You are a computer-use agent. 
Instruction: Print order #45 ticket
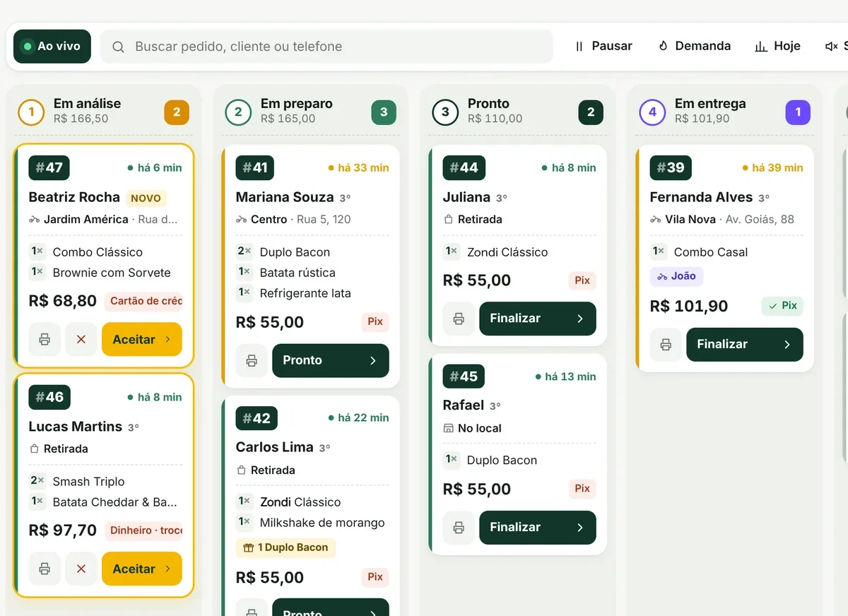point(459,528)
